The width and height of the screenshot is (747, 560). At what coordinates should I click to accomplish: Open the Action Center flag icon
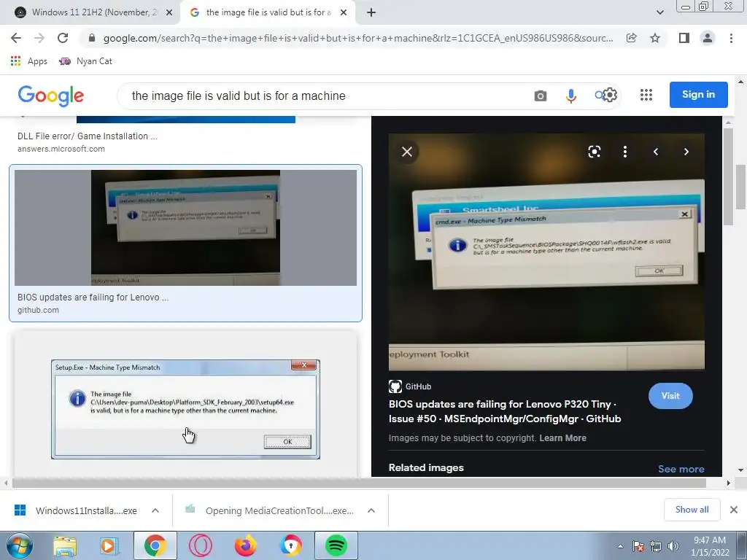tap(638, 546)
